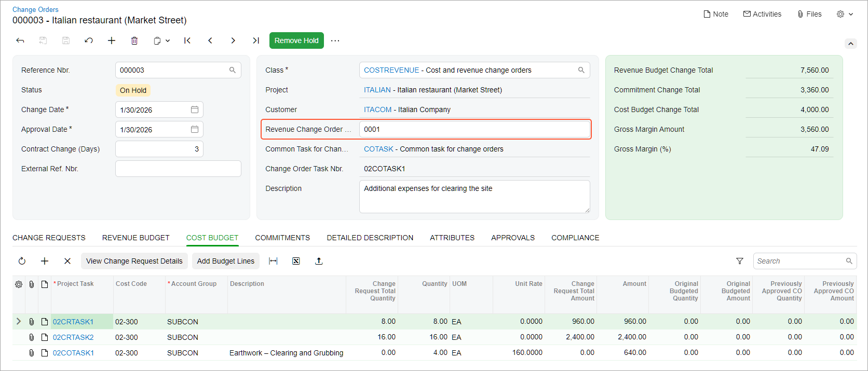The image size is (868, 371).
Task: Click Add Budget Lines button
Action: (226, 261)
